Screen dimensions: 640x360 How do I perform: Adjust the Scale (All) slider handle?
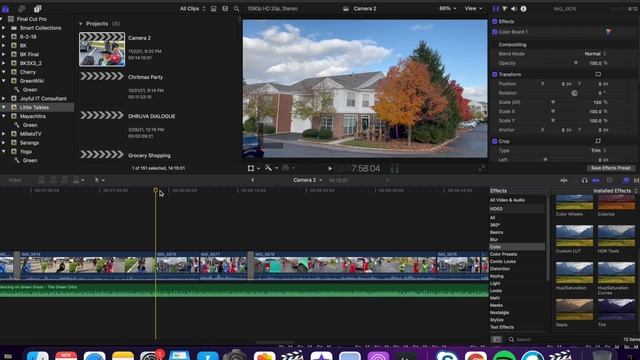pyautogui.click(x=553, y=102)
